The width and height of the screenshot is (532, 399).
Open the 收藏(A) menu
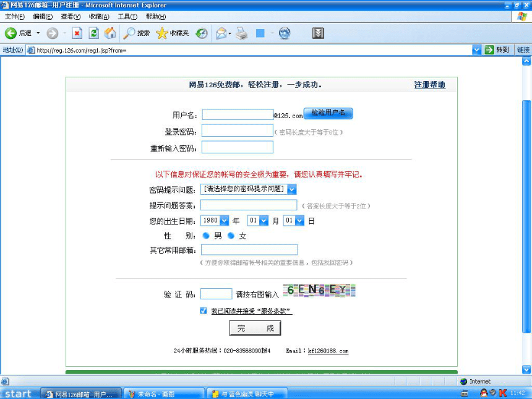pos(99,16)
